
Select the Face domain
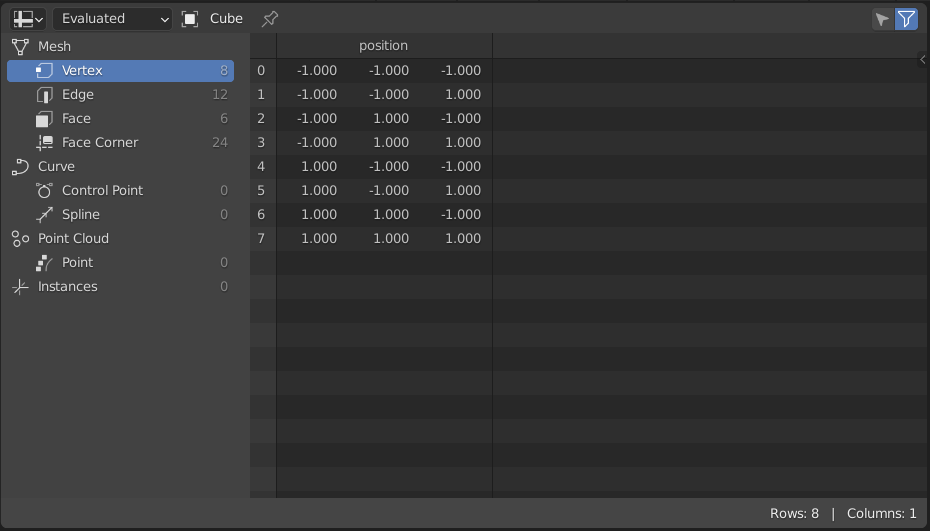point(120,119)
